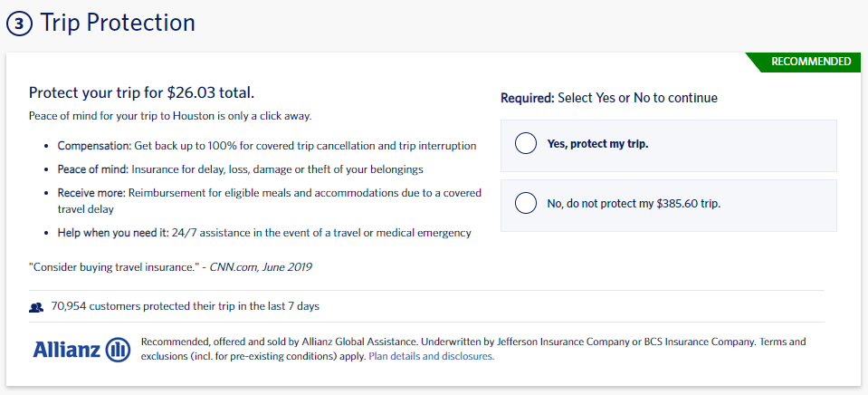Screen dimensions: 868x395
Task: Click '70,954 customers protected their trip' text
Action: click(x=185, y=306)
